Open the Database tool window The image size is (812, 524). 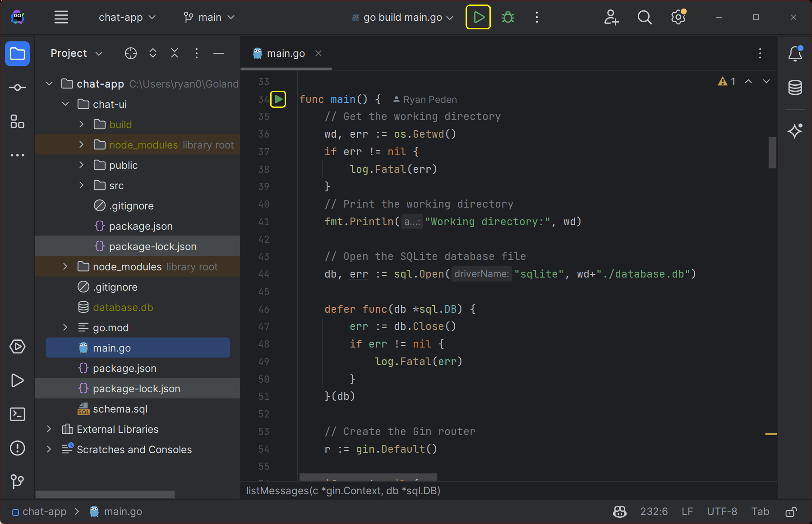coord(795,87)
